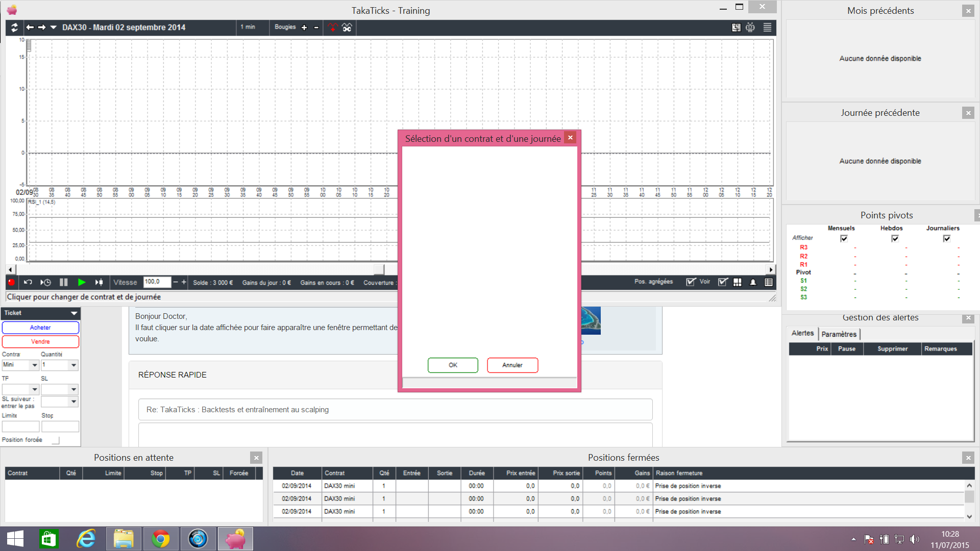Toggle the Hebdos pivot checkbox
Viewport: 980px width, 551px height.
(x=895, y=238)
